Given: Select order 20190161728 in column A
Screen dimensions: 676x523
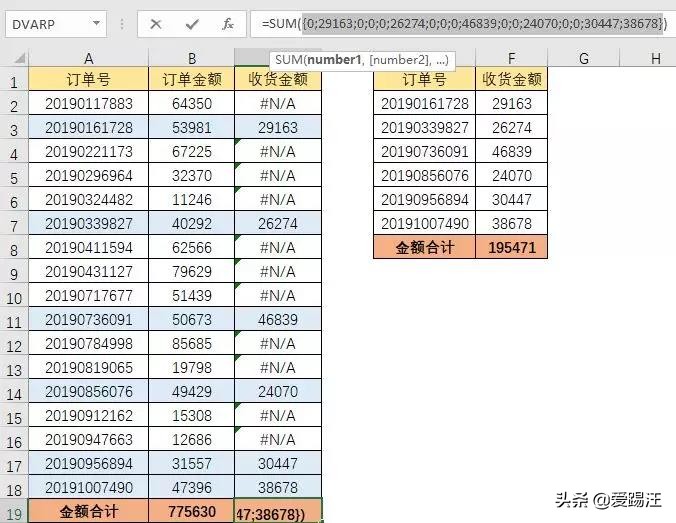Looking at the screenshot, I should [x=88, y=128].
